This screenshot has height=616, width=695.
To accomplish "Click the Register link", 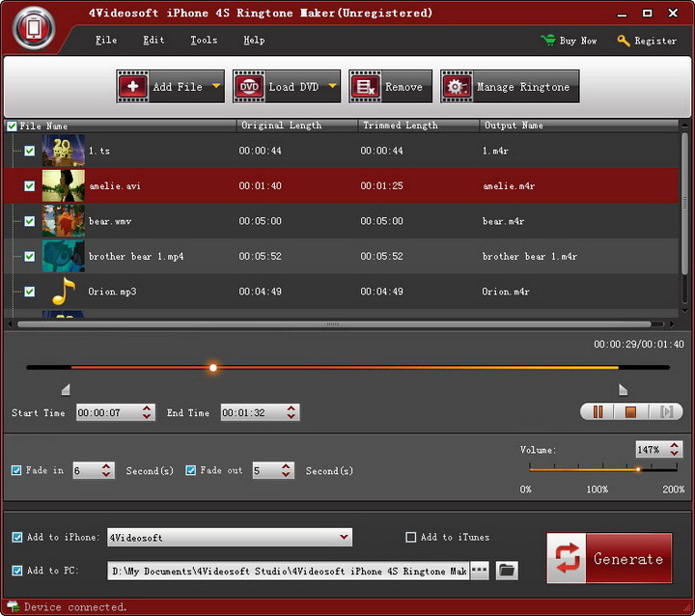I will [655, 41].
